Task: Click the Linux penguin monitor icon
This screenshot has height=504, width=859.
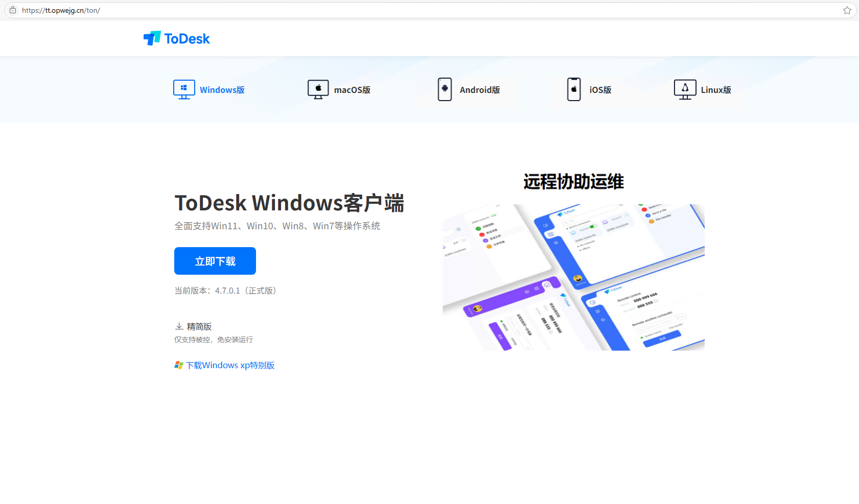Action: tap(685, 89)
